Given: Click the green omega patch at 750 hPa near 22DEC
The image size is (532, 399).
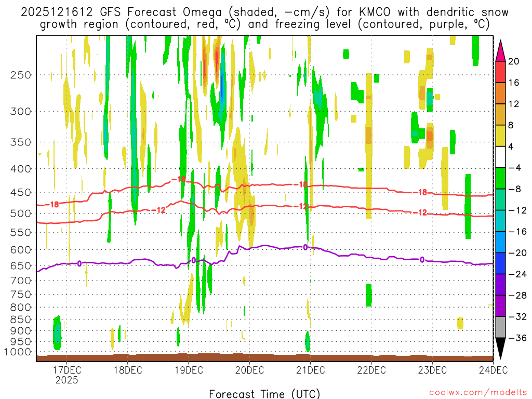Looking at the screenshot, I should point(369,295).
